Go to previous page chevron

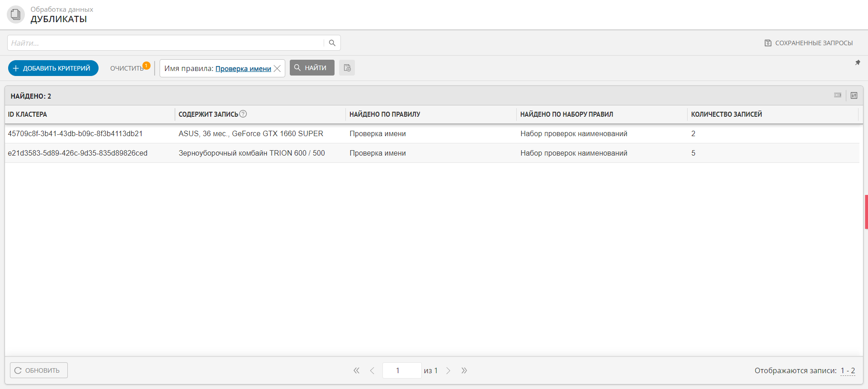372,370
